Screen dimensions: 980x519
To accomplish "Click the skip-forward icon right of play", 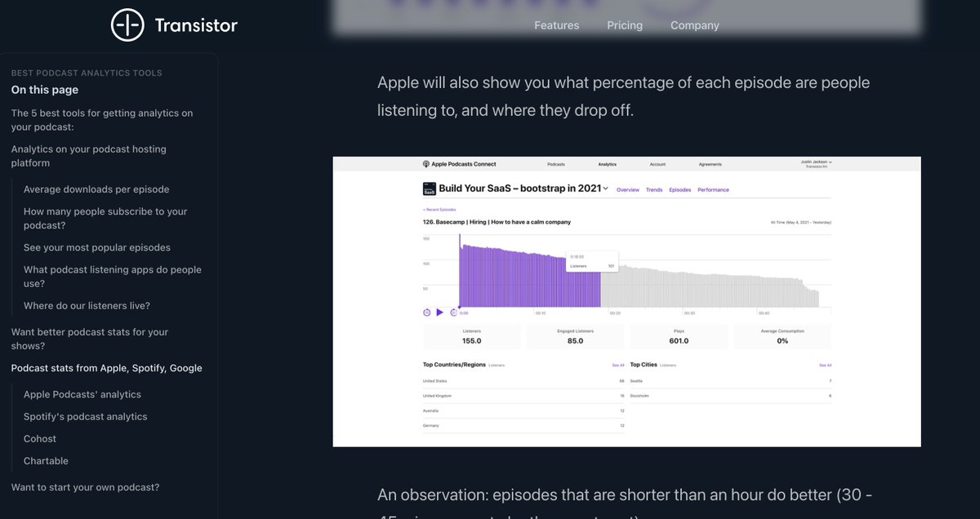I will [453, 313].
